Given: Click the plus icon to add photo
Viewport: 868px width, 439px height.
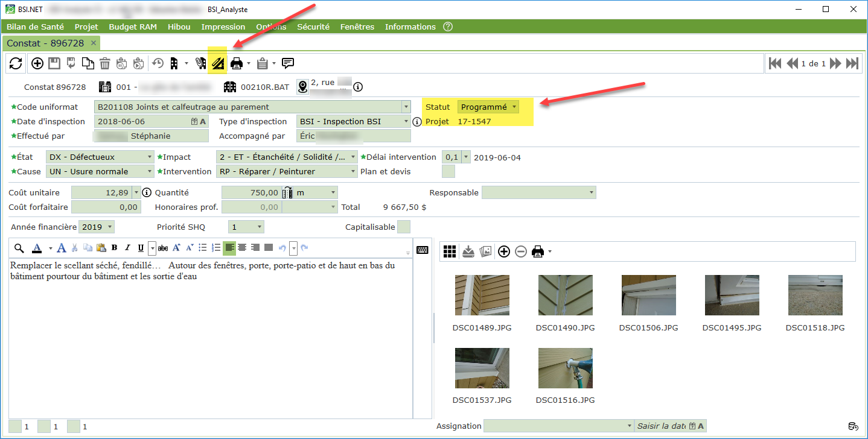Looking at the screenshot, I should click(x=504, y=251).
